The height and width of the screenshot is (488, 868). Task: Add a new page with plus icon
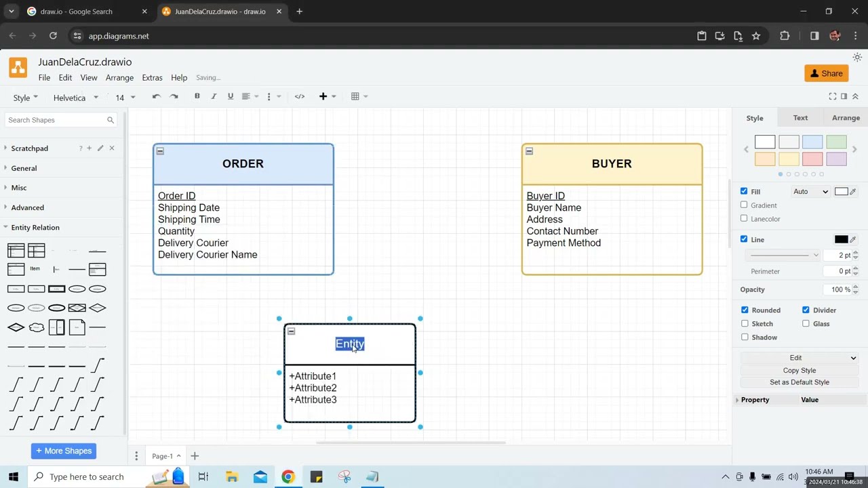[195, 456]
